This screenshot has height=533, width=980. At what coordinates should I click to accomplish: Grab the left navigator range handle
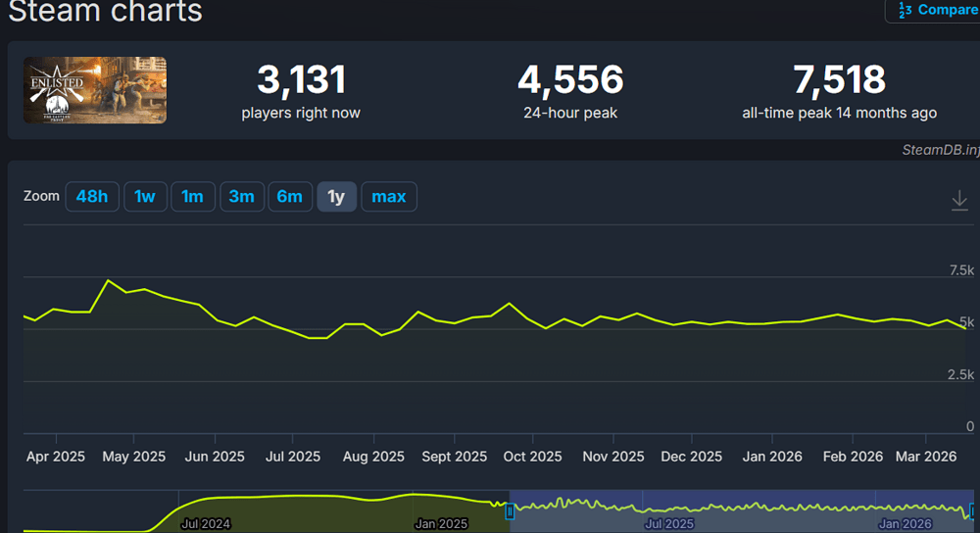pyautogui.click(x=510, y=511)
